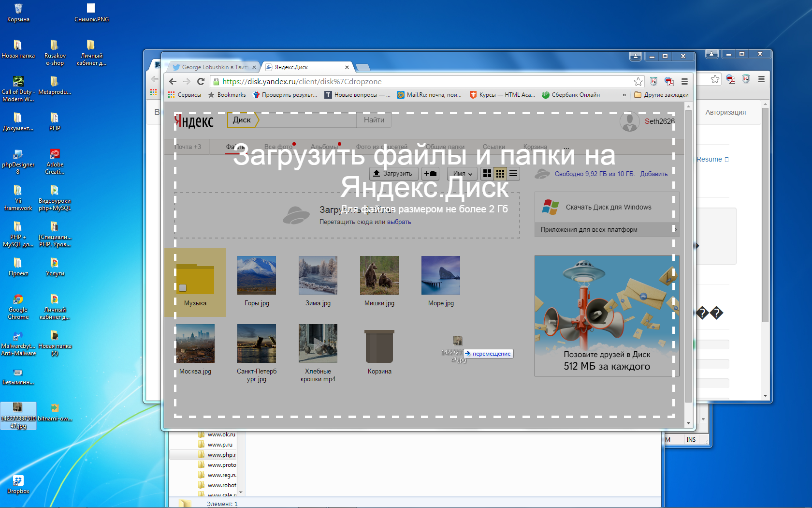
Task: Open the Все фото tab
Action: (x=278, y=147)
